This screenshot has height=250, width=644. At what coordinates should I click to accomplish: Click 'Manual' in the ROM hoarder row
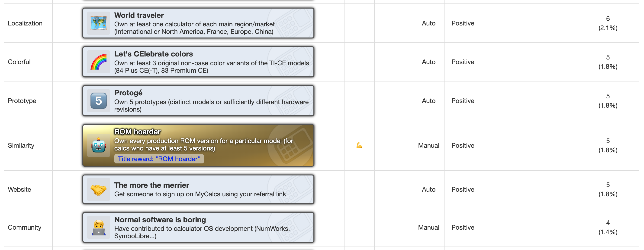pos(428,145)
